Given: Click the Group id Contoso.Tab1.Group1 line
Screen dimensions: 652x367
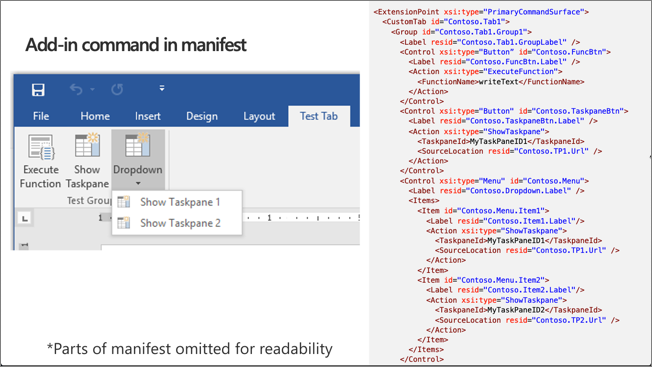Looking at the screenshot, I should coord(461,32).
